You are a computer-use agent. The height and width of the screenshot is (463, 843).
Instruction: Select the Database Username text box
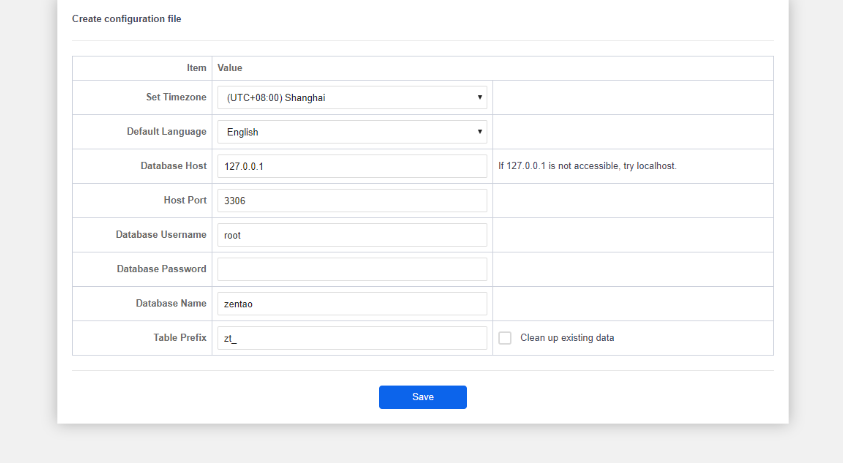tap(351, 235)
